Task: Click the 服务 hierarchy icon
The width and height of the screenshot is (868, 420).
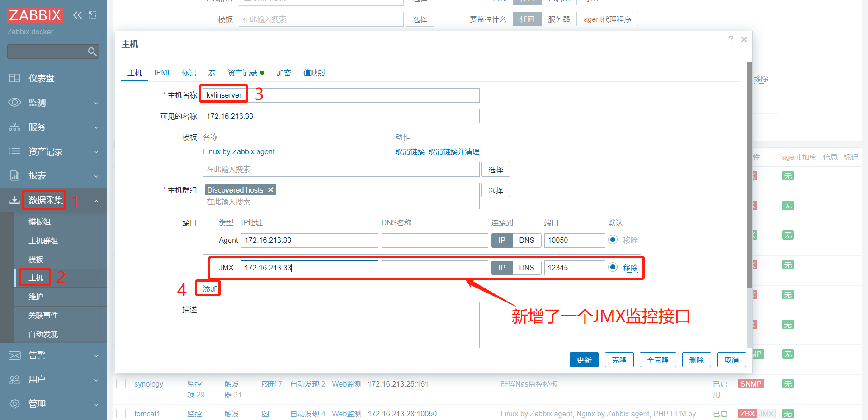Action: coord(14,127)
